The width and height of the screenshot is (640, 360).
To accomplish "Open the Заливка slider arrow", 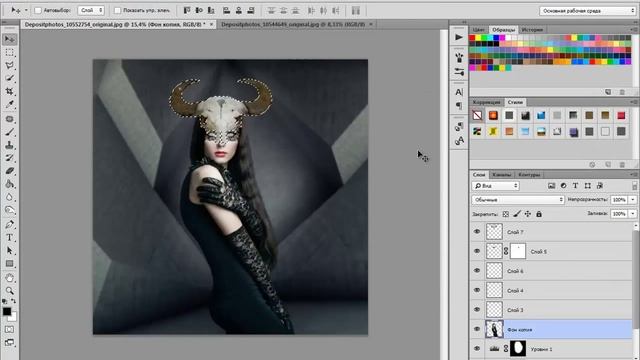I will pyautogui.click(x=633, y=213).
